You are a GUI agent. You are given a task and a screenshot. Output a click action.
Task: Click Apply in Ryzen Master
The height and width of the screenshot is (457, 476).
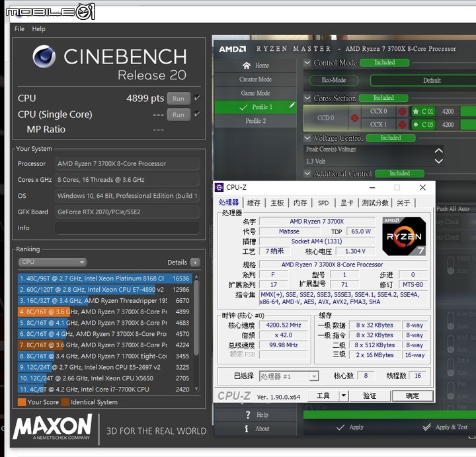pyautogui.click(x=350, y=427)
